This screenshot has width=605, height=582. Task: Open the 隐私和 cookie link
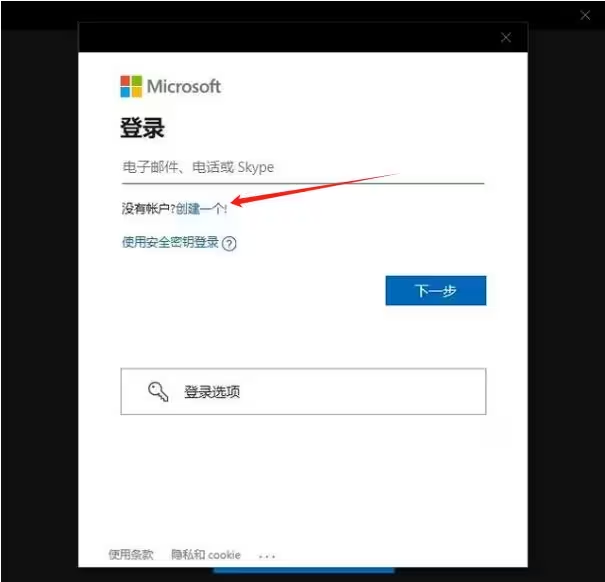pyautogui.click(x=206, y=555)
